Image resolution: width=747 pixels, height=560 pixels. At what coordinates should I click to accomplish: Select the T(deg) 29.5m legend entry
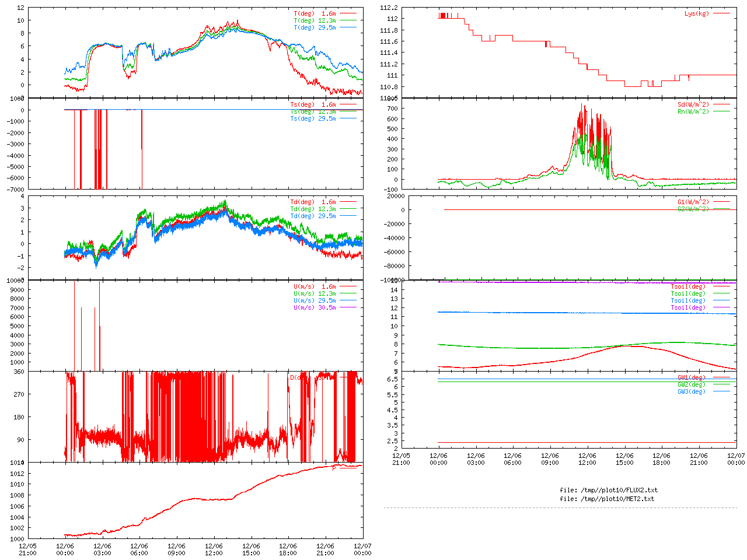pos(315,27)
